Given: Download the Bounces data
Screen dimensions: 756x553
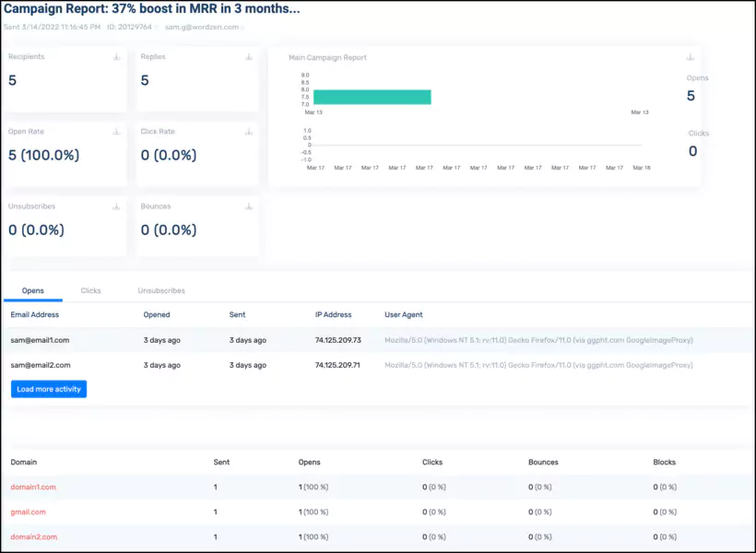Looking at the screenshot, I should pyautogui.click(x=247, y=206).
